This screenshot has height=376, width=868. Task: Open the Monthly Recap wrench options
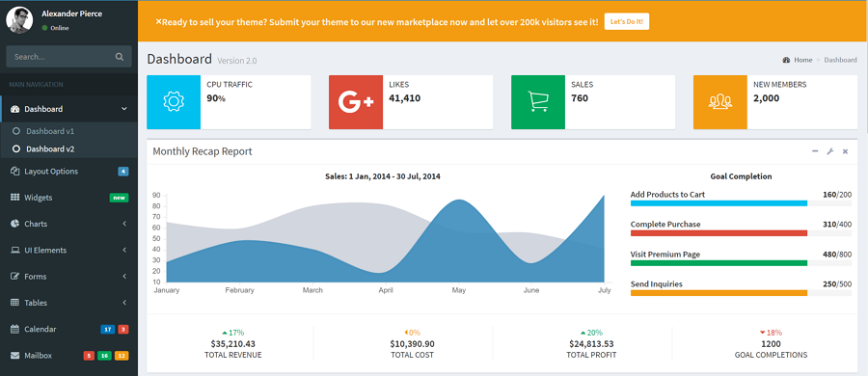tap(829, 151)
